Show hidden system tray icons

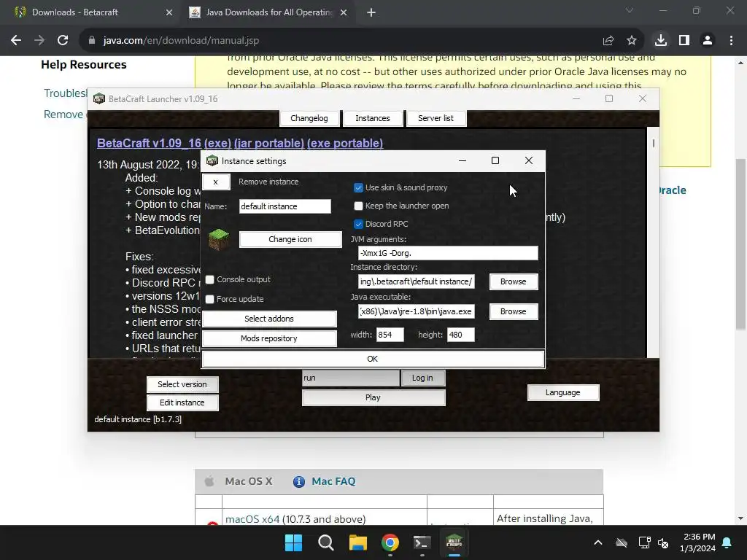pos(598,542)
